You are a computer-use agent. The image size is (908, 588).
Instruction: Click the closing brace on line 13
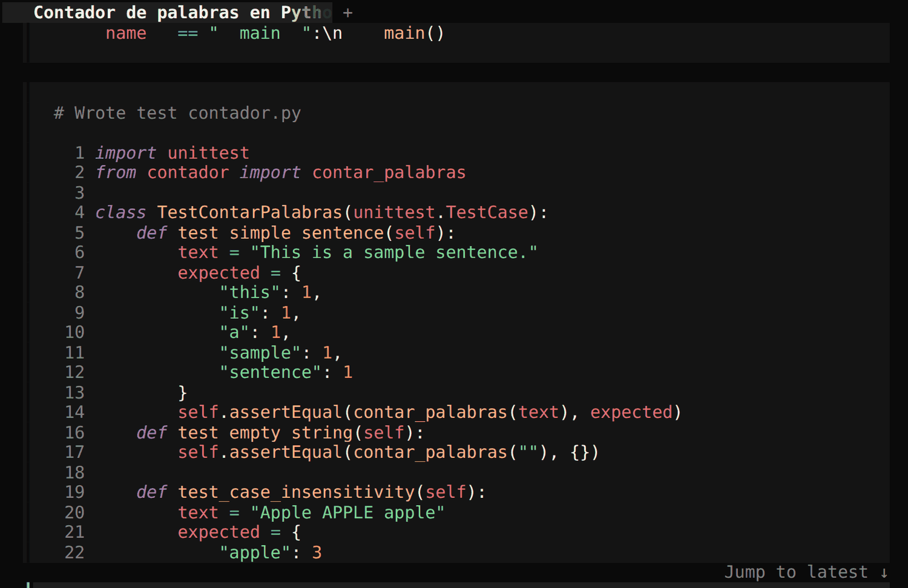coord(183,393)
